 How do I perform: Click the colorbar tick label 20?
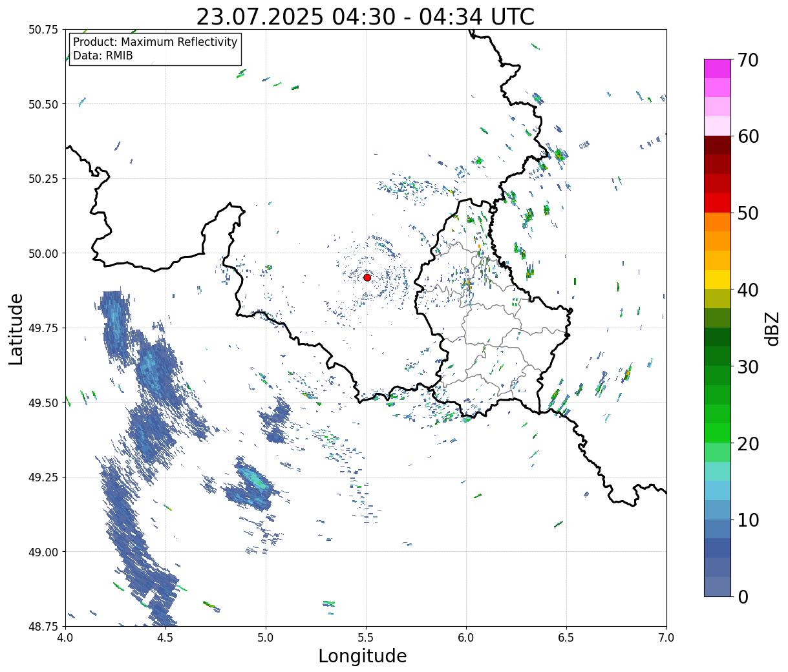tap(748, 443)
